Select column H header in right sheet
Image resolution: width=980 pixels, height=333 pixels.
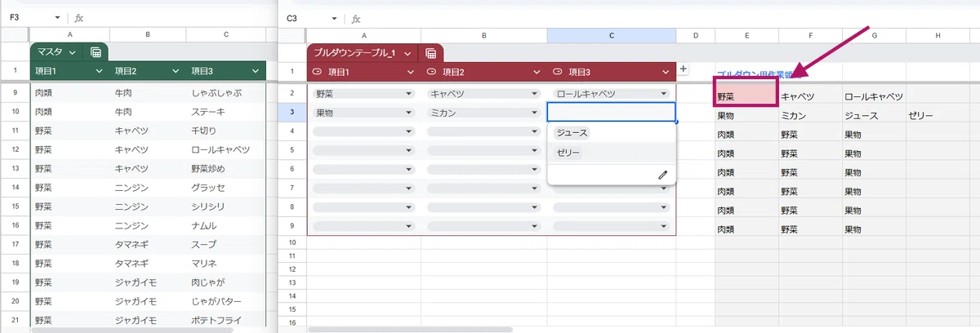click(938, 36)
